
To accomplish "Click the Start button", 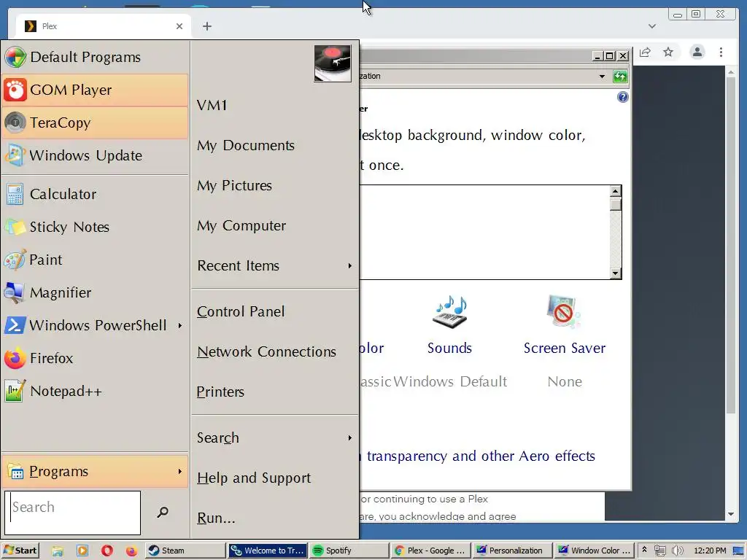I will click(x=20, y=551).
